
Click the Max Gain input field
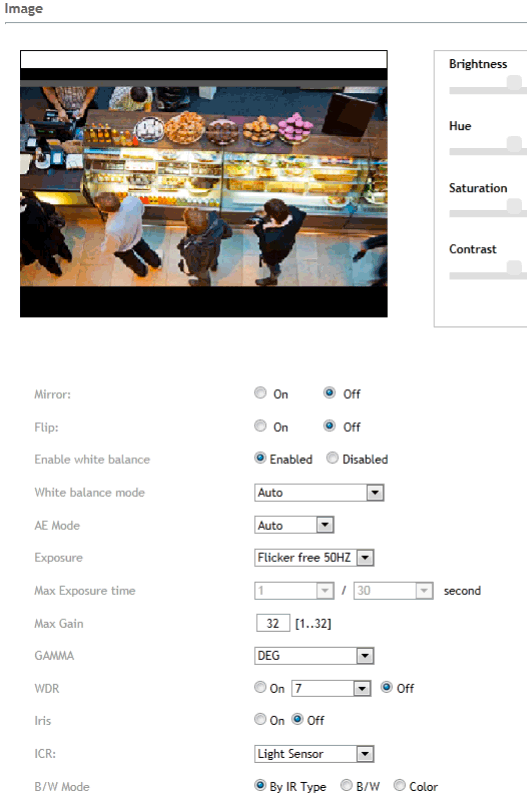point(273,623)
